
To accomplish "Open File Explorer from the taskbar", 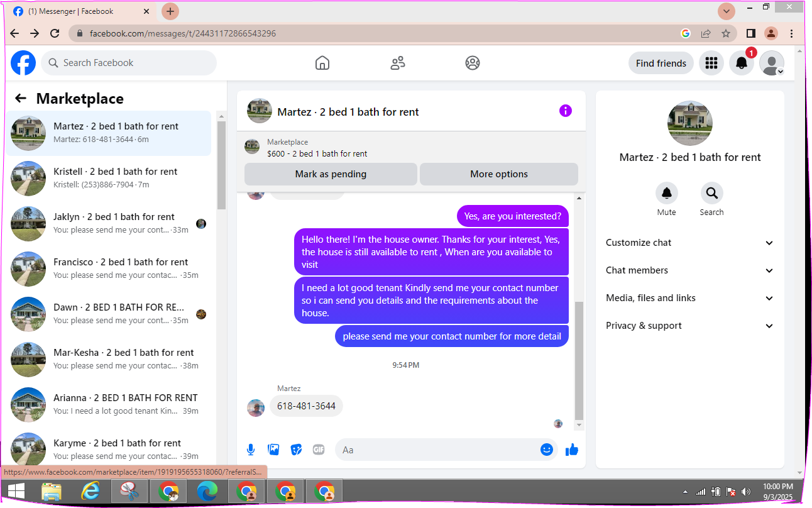I will (x=52, y=491).
